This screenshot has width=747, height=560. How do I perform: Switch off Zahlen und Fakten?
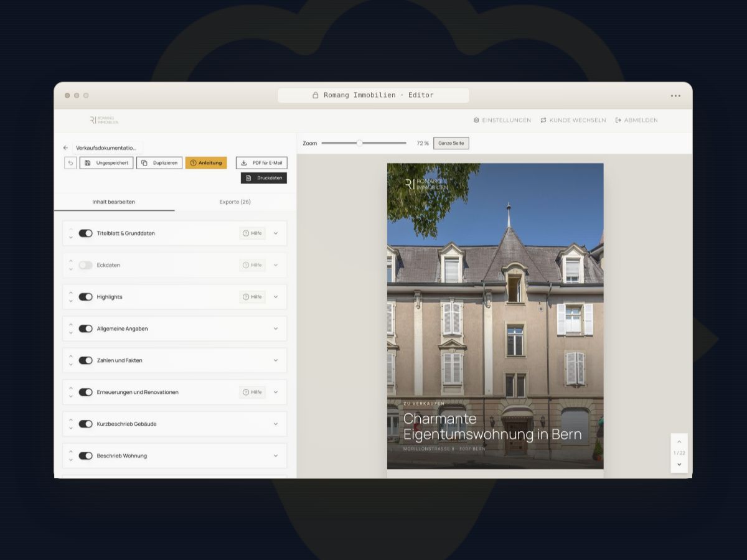pyautogui.click(x=86, y=360)
